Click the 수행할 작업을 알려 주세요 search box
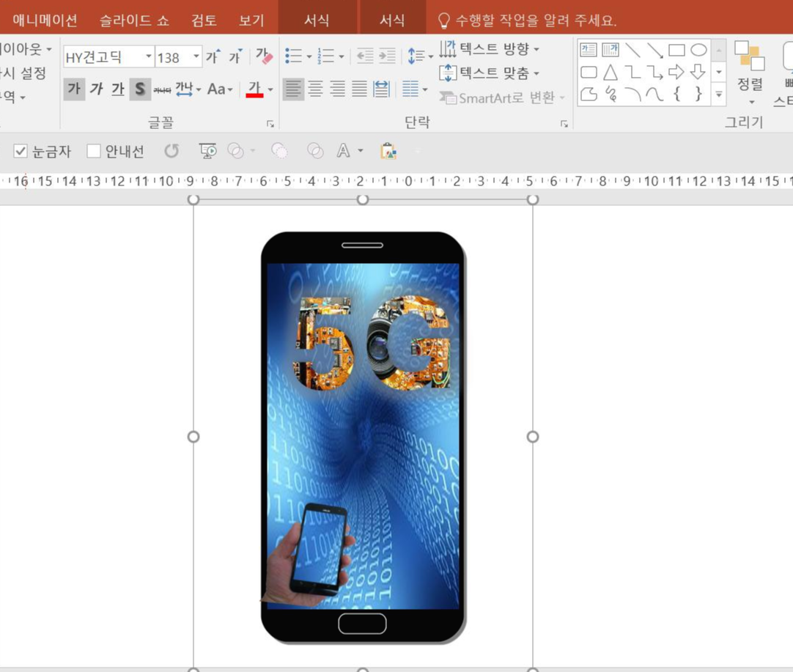 point(527,21)
